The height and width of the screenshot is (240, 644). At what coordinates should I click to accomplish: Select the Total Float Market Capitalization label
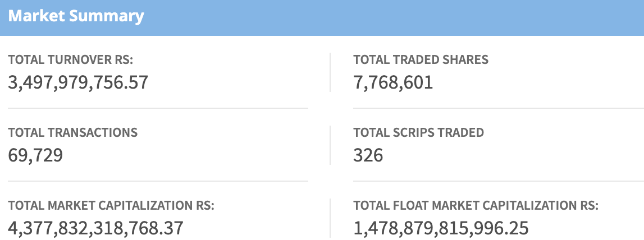point(476,206)
